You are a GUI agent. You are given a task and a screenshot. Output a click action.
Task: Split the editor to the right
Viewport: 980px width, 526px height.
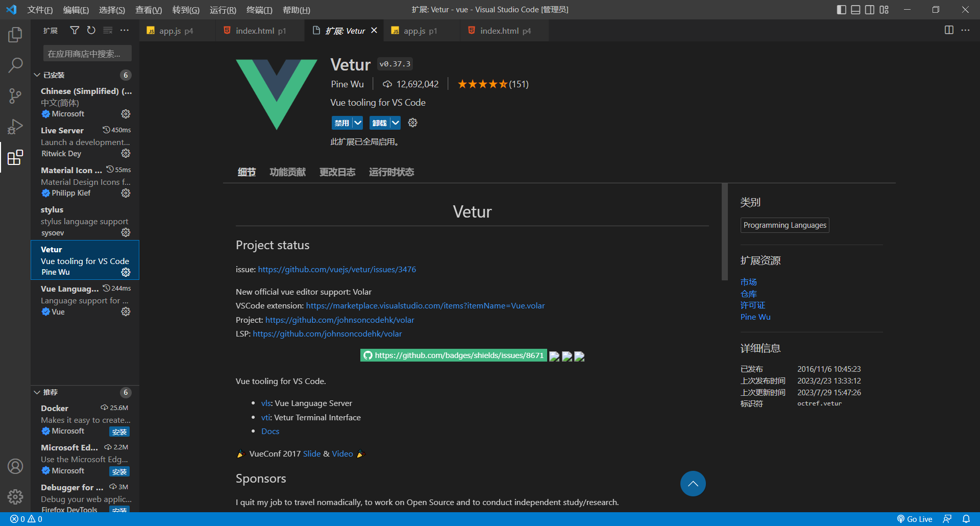949,30
